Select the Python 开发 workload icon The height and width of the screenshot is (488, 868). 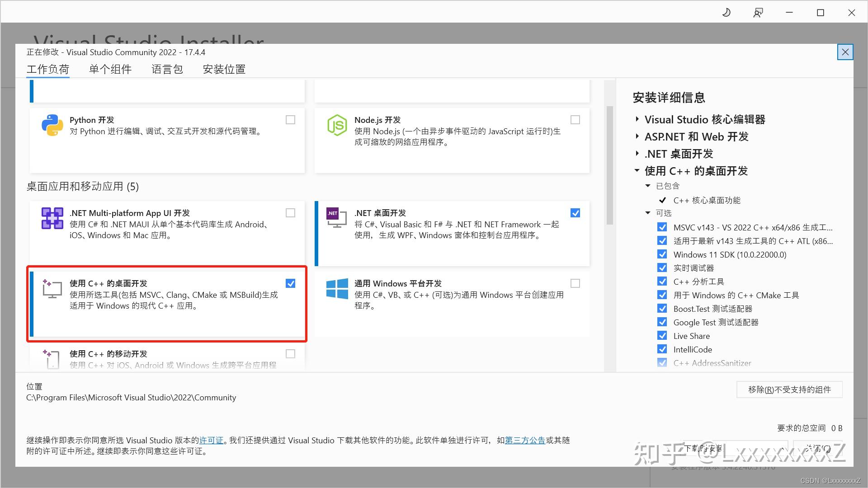click(52, 125)
